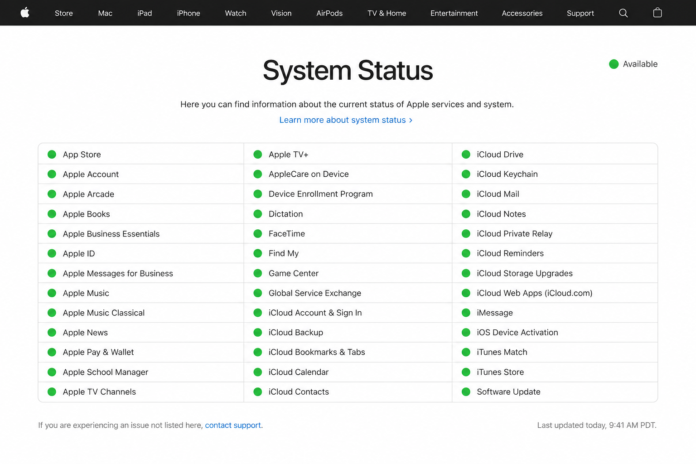
Task: Open the Entertainment menu
Action: 454,13
